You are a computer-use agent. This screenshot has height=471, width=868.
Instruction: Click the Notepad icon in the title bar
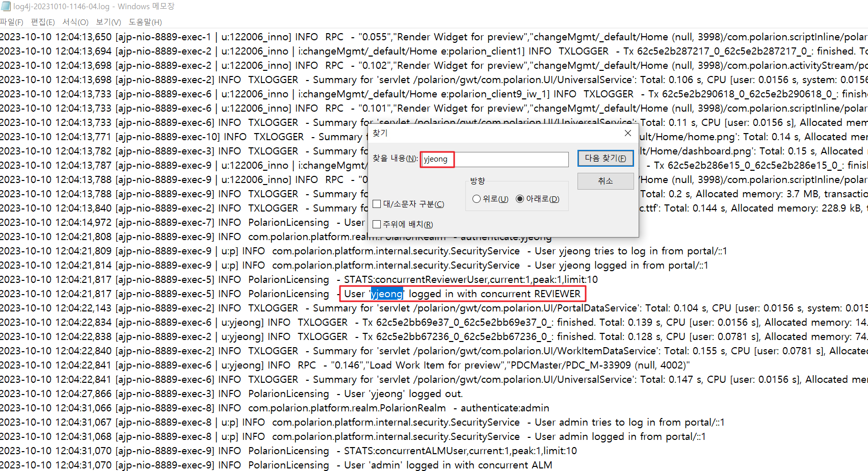coord(6,7)
